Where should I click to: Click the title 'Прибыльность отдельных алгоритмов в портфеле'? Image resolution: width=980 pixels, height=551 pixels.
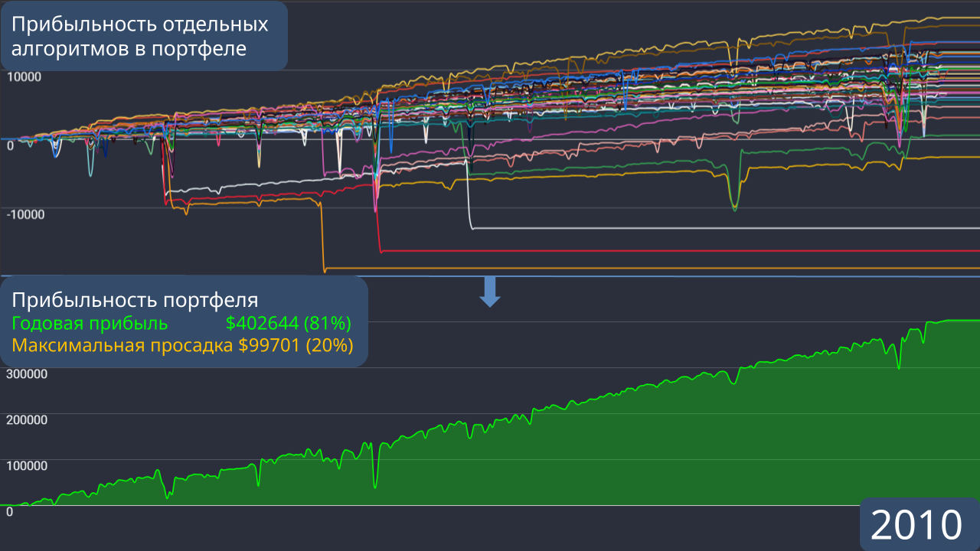pyautogui.click(x=140, y=36)
